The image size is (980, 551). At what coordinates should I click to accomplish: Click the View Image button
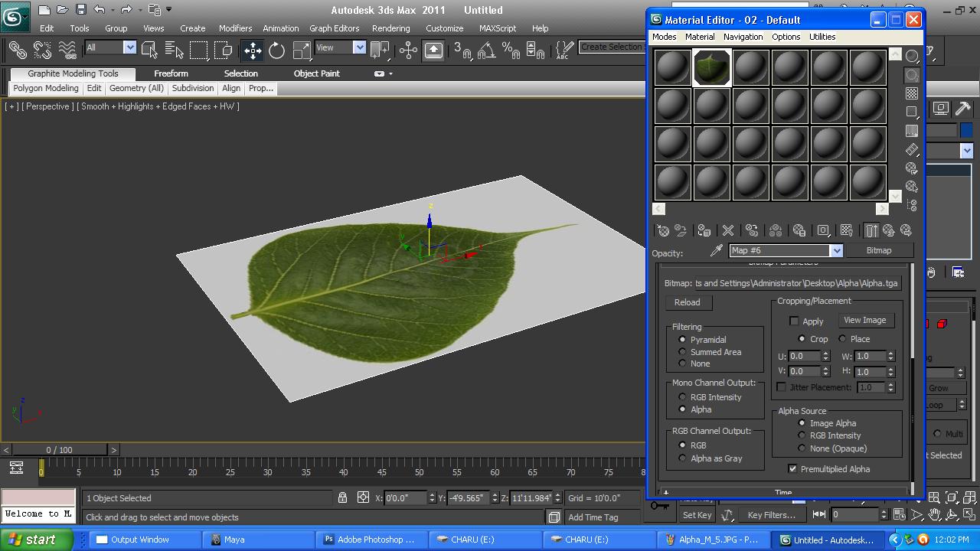point(865,320)
